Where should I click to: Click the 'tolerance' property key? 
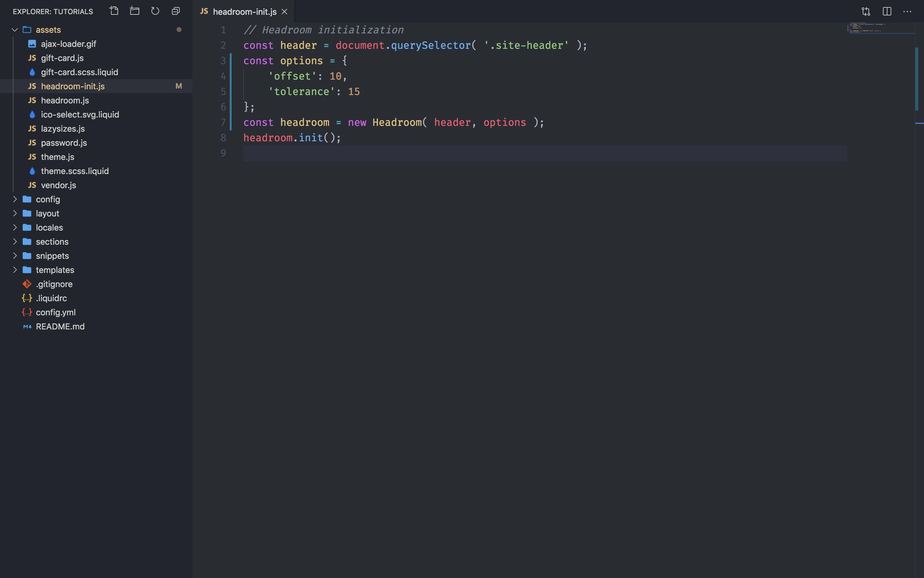301,92
